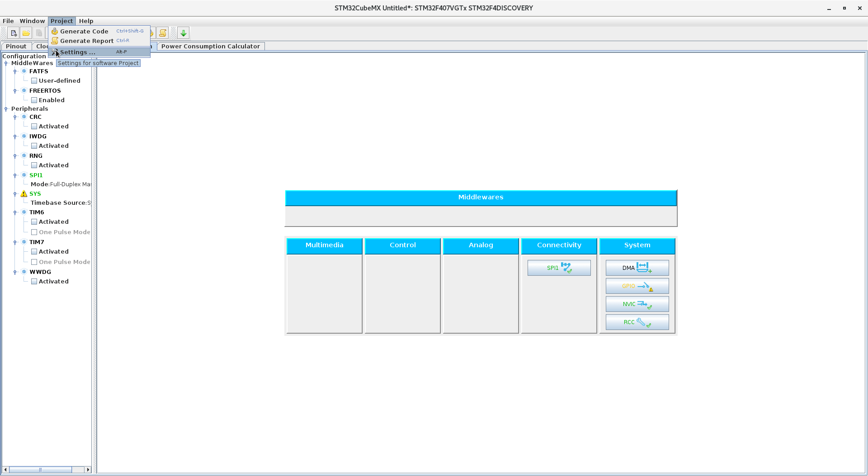Open SPI1 connectivity configuration button
This screenshot has height=476, width=868.
tap(559, 268)
